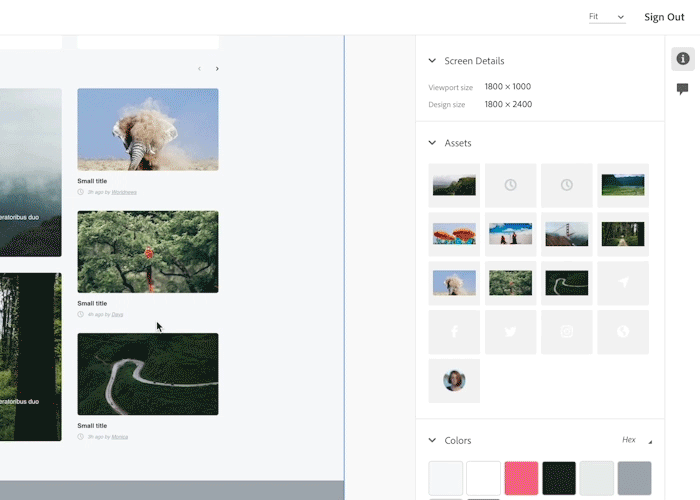Click the clock icon beside Worldnews timestamp
700x500 pixels.
[x=80, y=192]
